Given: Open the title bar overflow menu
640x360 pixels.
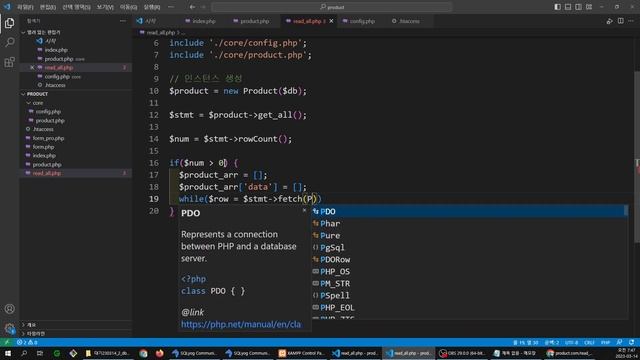Looking at the screenshot, I should coord(171,7).
